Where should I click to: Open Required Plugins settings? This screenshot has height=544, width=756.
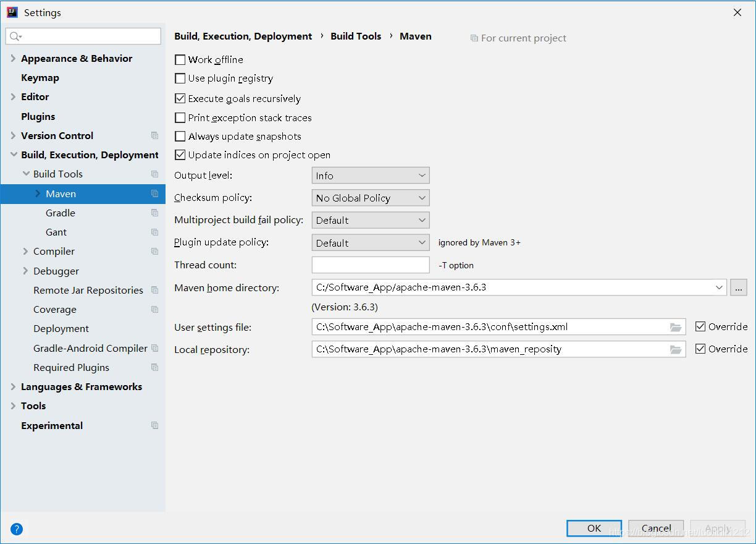(71, 367)
